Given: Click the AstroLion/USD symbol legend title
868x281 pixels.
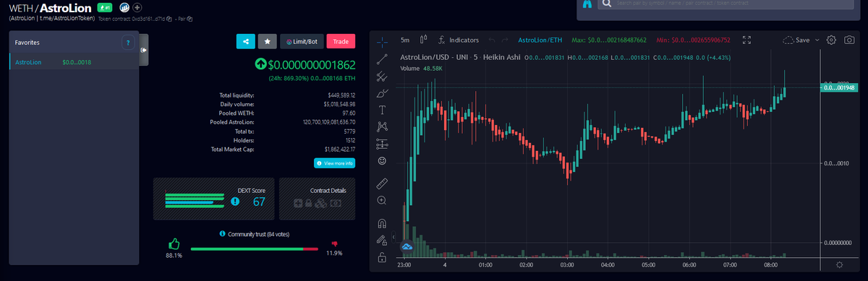Looking at the screenshot, I should [x=461, y=58].
